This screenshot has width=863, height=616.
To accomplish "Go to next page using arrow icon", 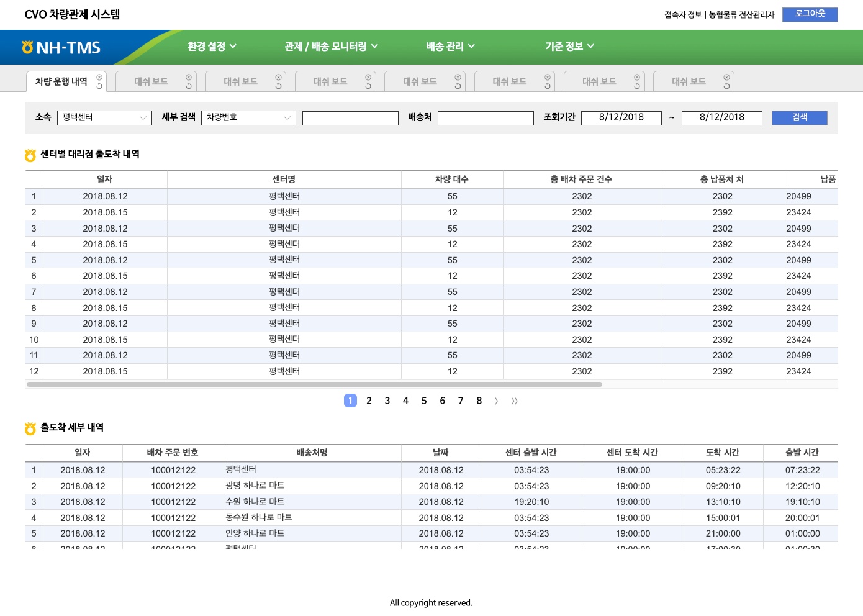I will point(496,401).
